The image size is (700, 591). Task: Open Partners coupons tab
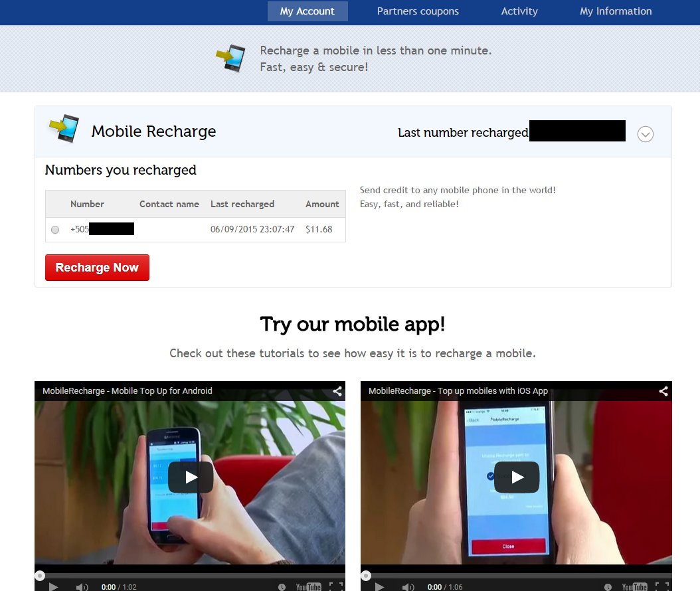[418, 11]
